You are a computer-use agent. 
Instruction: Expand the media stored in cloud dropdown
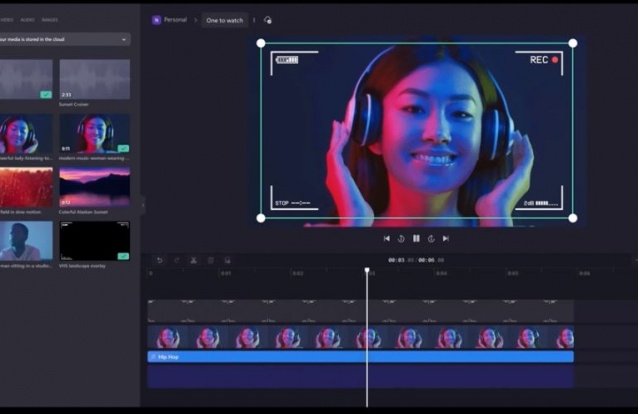coord(124,40)
